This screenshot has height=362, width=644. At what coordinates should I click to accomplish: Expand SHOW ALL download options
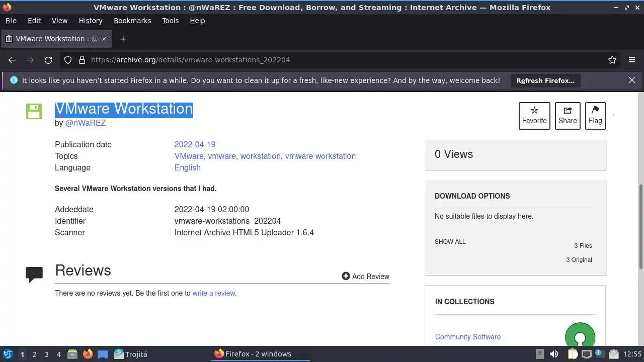[450, 242]
